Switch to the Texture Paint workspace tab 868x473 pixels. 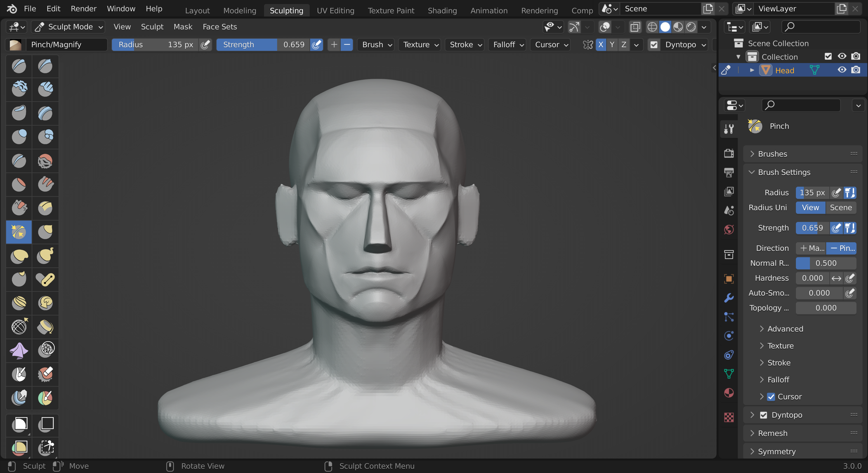(391, 11)
